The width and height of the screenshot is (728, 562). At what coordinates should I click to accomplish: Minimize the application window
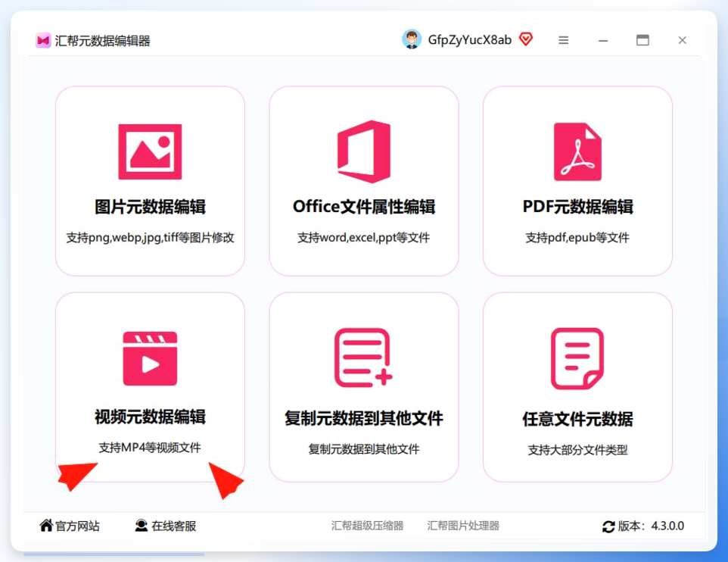click(x=603, y=41)
